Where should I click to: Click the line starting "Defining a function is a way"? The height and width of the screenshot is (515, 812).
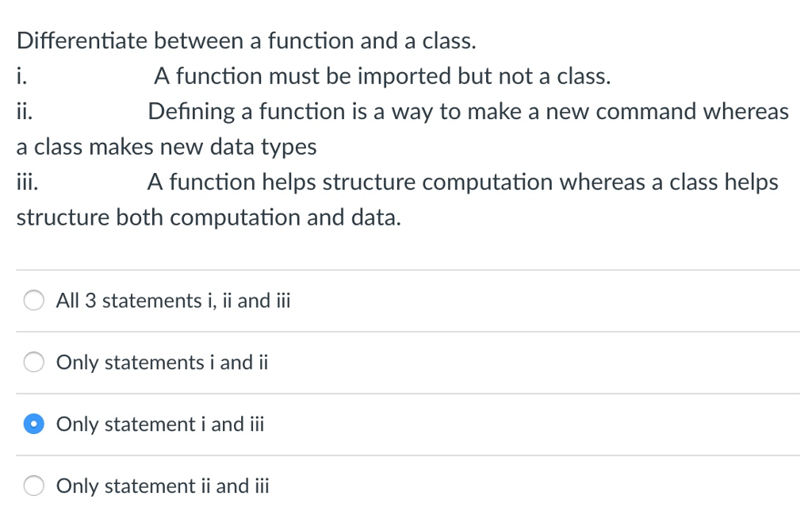click(468, 112)
